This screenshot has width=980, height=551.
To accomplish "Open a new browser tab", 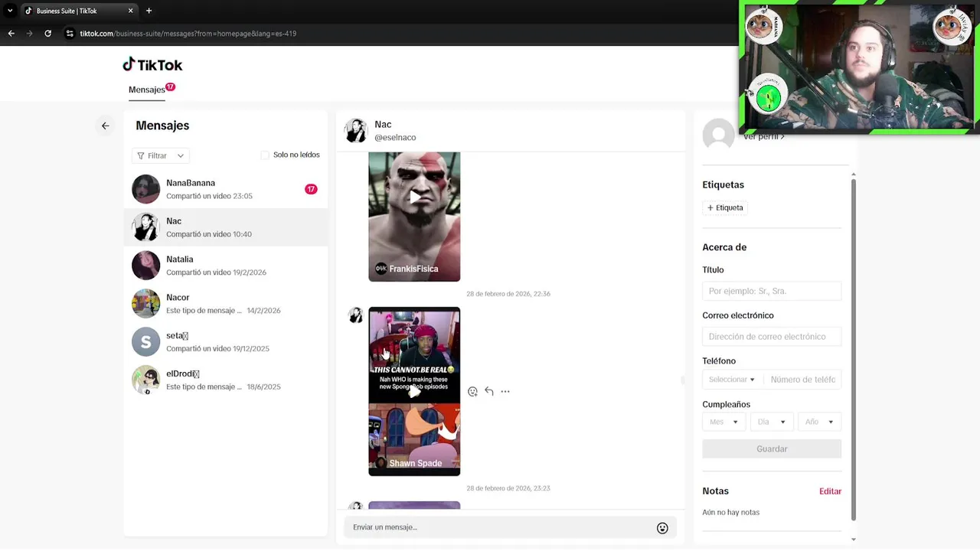I will coord(149,11).
